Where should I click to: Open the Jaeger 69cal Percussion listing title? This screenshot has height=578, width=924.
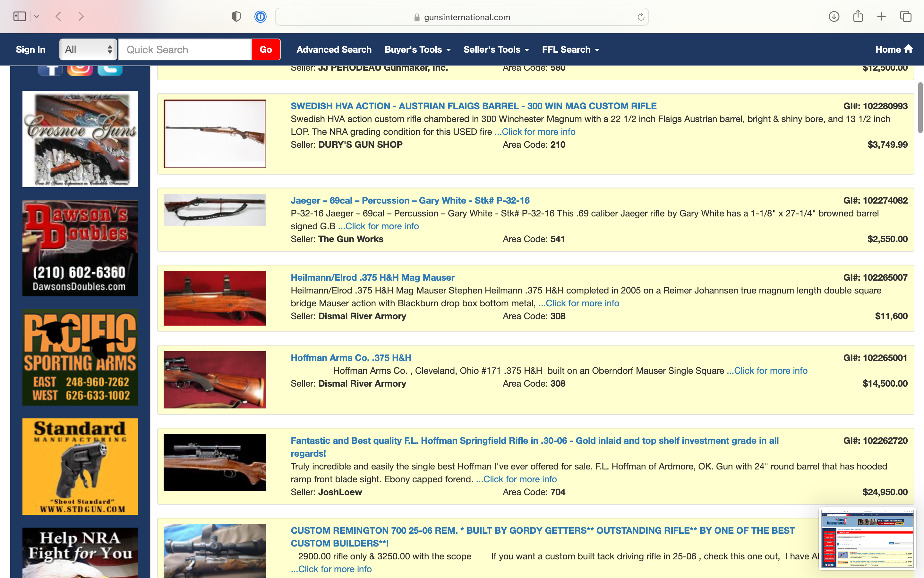point(410,200)
